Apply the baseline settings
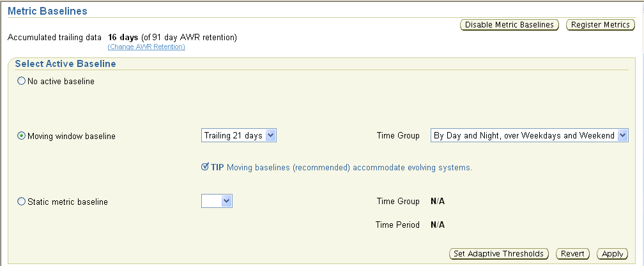Screen dimensions: 644x266 (612, 254)
